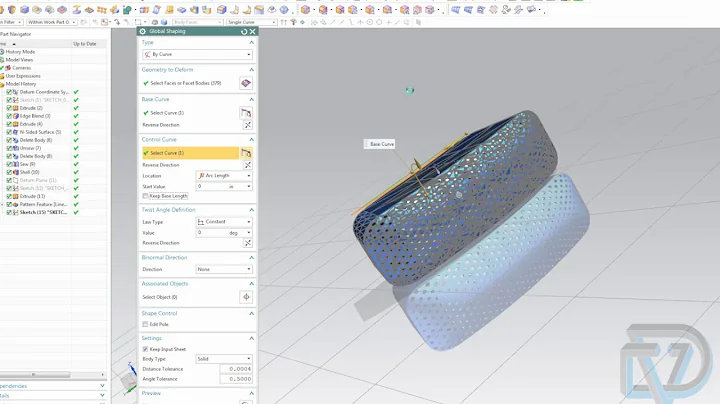Click the Datum Plane (11) icon

click(x=16, y=180)
